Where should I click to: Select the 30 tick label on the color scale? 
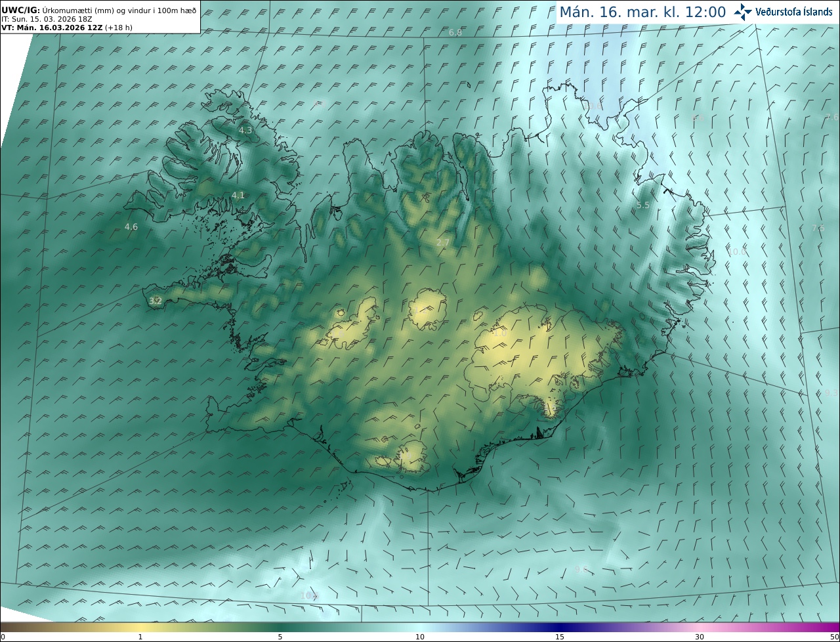700,637
